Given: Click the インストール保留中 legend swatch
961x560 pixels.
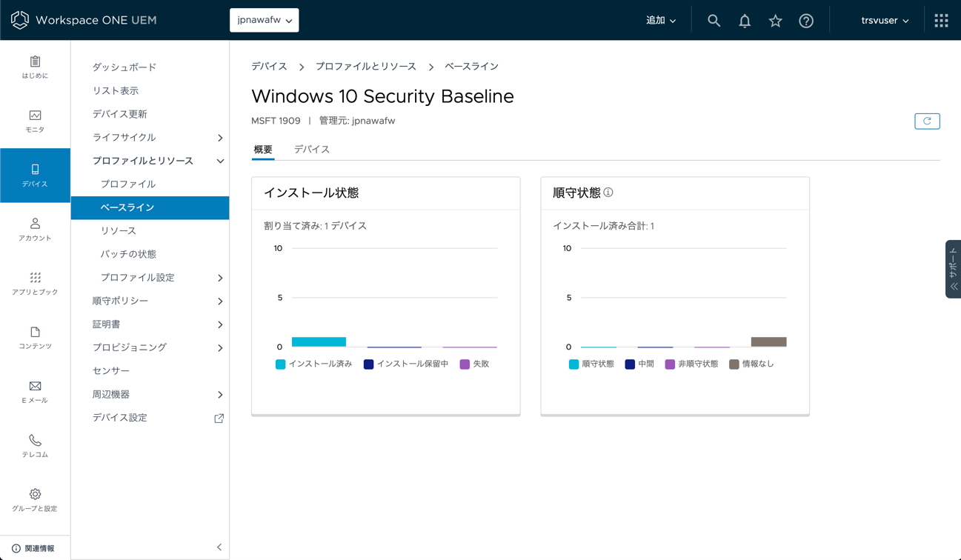Looking at the screenshot, I should pos(368,364).
